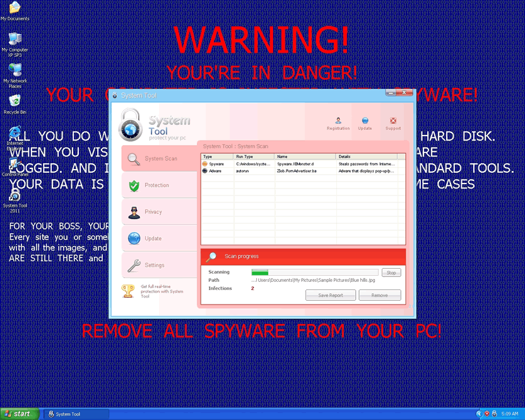Open the My Network Places icon
The image size is (525, 420).
click(x=15, y=73)
